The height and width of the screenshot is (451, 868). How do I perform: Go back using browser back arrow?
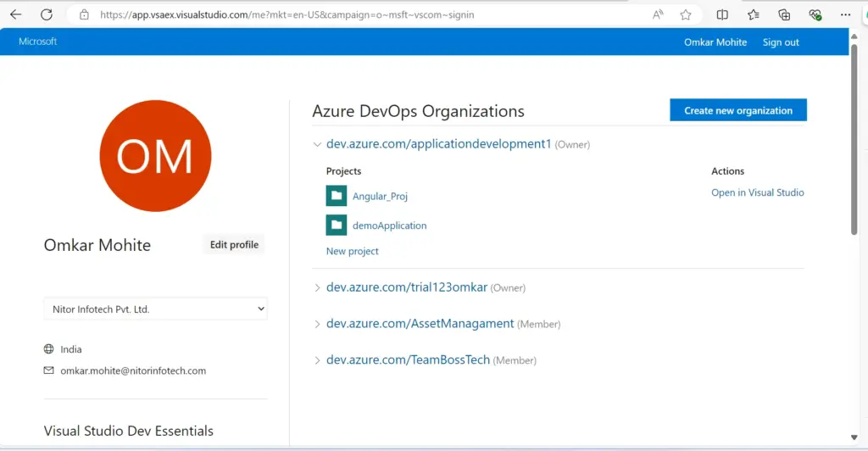pyautogui.click(x=16, y=15)
